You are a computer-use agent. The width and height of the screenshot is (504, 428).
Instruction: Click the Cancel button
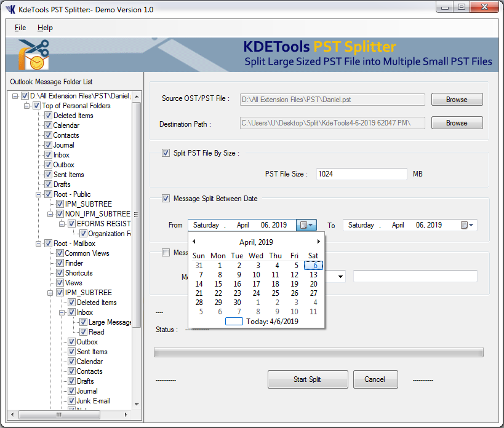[x=375, y=379]
